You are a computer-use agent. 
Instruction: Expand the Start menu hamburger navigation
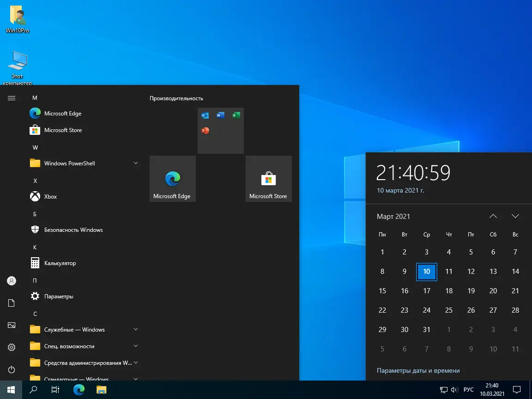tap(11, 97)
